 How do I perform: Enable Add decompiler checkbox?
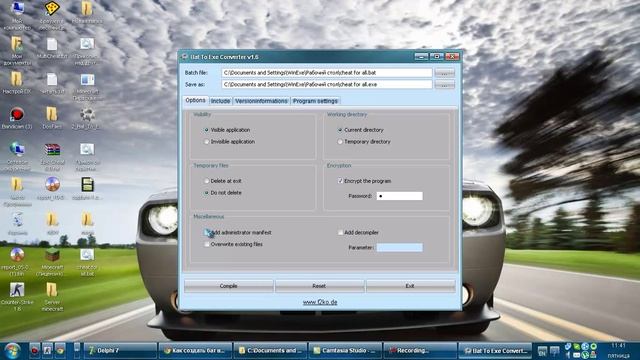340,232
